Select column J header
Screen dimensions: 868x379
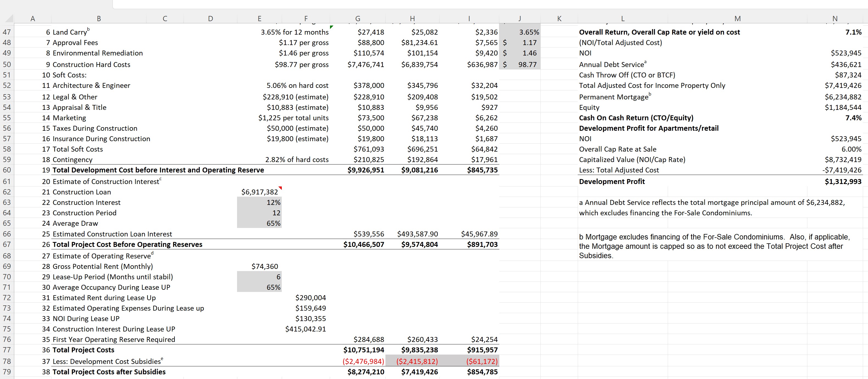[x=520, y=19]
